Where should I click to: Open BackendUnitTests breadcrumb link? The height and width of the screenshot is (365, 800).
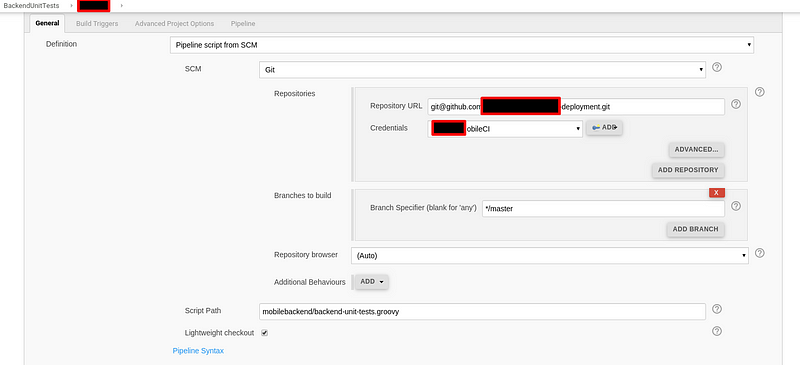31,6
